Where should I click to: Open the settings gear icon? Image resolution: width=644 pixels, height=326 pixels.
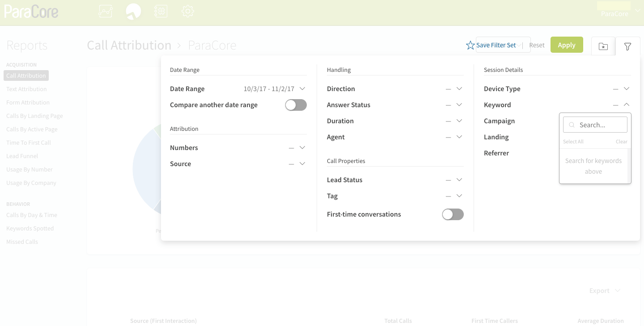click(x=188, y=11)
